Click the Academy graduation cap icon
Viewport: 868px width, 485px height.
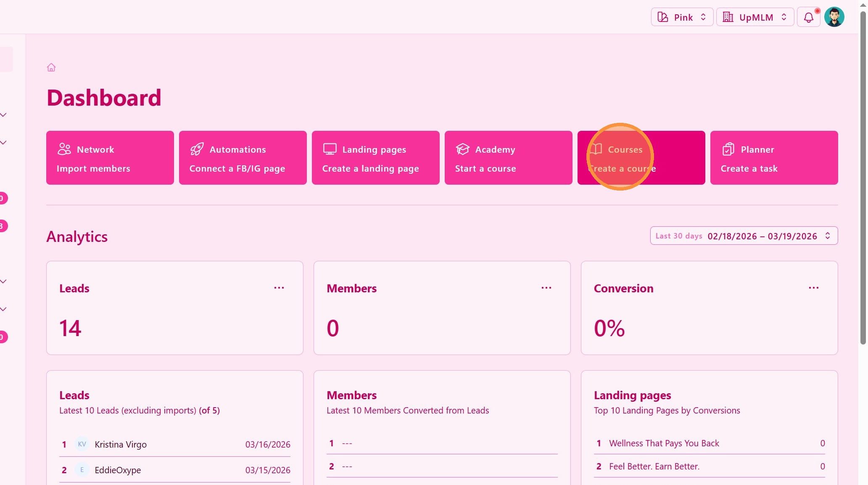point(462,149)
